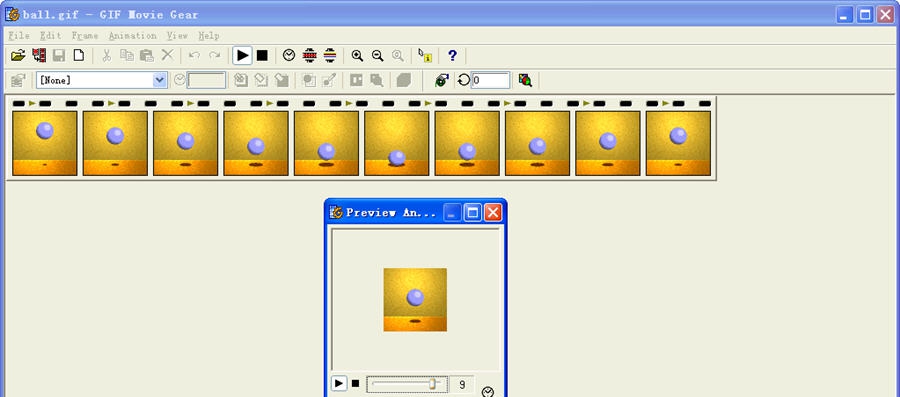
Task: Open the Frame menu
Action: click(x=85, y=36)
